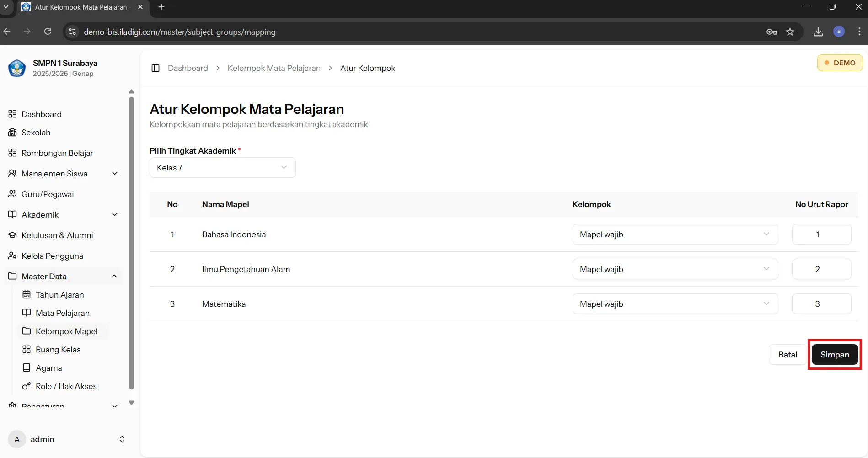
Task: Reload the page
Action: coord(48,32)
